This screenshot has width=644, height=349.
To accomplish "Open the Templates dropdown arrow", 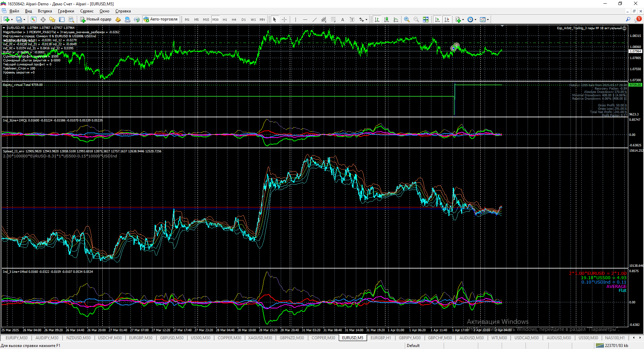I will (488, 19).
